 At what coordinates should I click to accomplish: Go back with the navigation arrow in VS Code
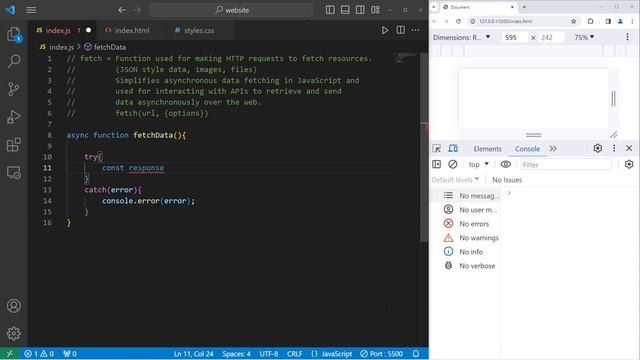[122, 10]
